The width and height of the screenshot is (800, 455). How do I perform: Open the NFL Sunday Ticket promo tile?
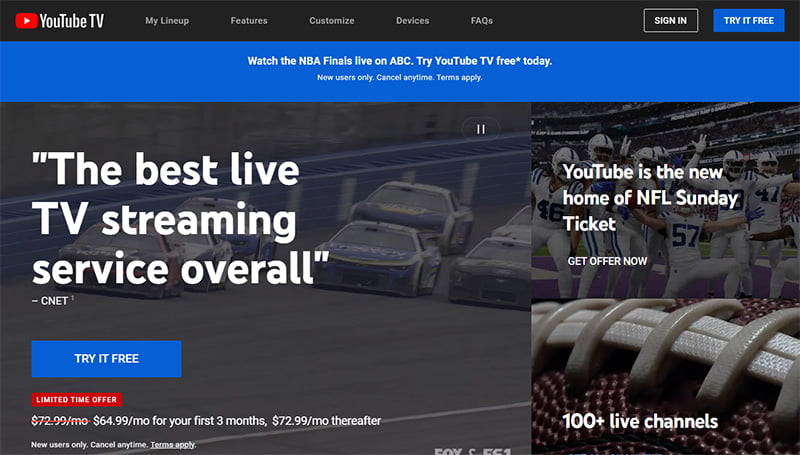(x=665, y=200)
